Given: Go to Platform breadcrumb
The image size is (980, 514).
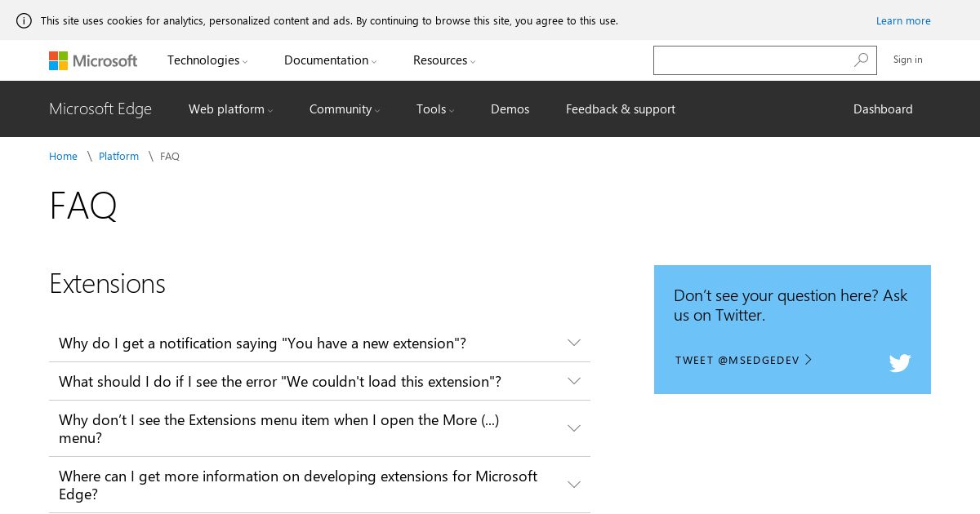Looking at the screenshot, I should pyautogui.click(x=118, y=157).
